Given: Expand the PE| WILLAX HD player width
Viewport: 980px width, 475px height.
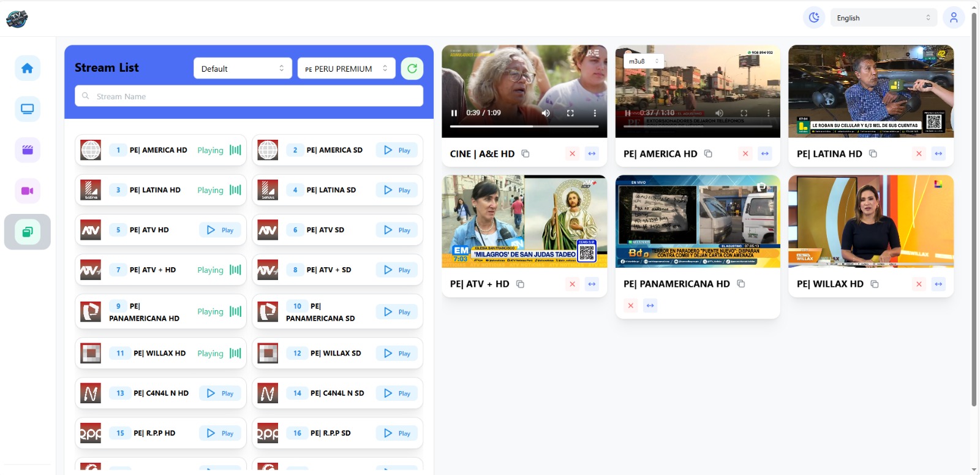Looking at the screenshot, I should (x=938, y=284).
